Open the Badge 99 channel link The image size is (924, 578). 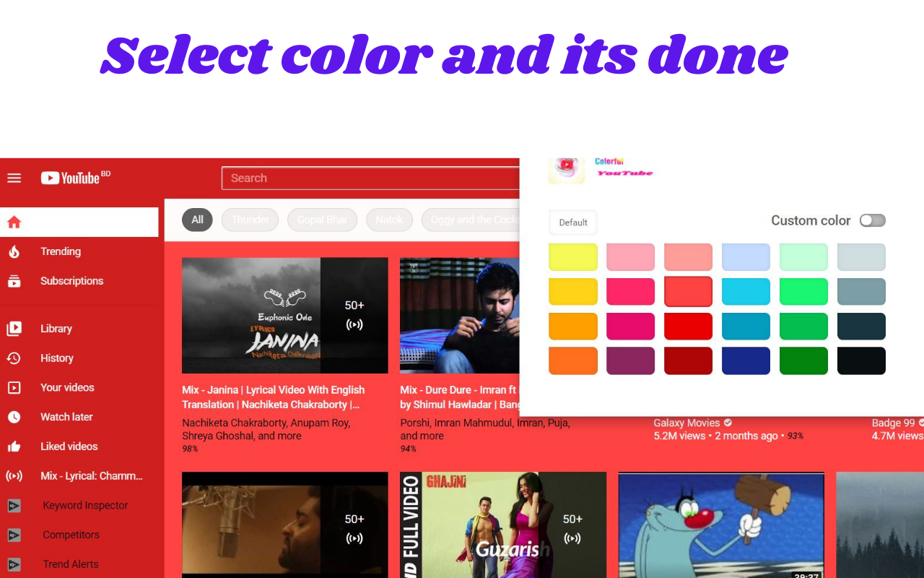pyautogui.click(x=893, y=423)
